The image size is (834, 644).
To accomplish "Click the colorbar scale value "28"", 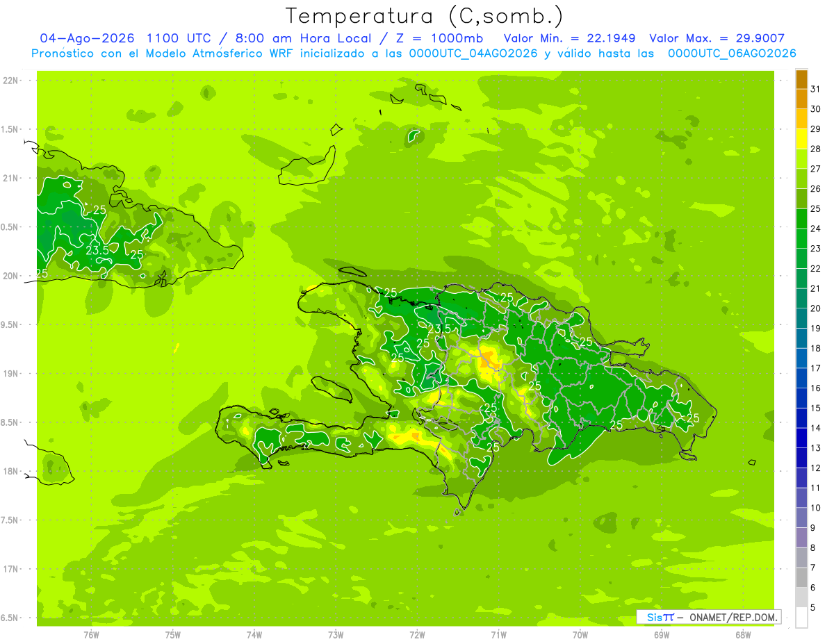I will [816, 149].
